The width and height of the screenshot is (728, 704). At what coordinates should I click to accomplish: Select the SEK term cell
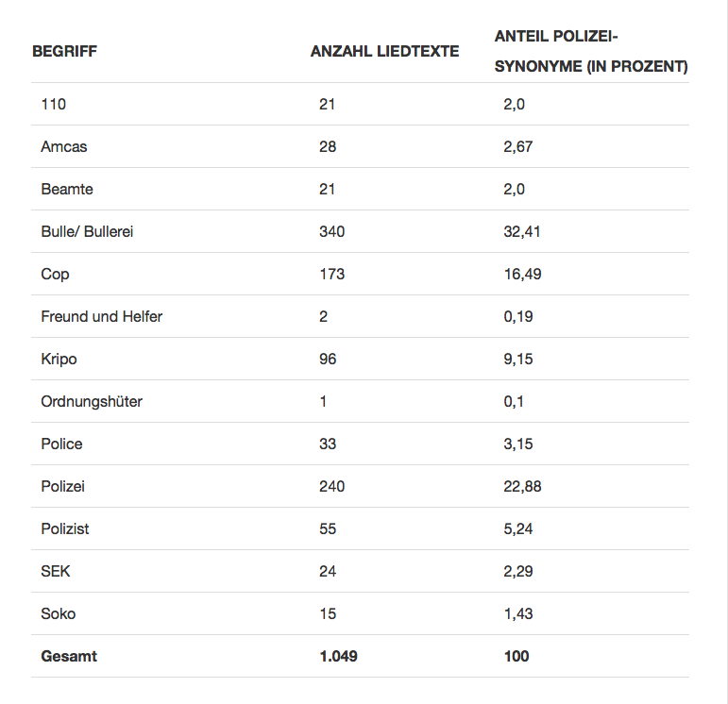[x=56, y=571]
